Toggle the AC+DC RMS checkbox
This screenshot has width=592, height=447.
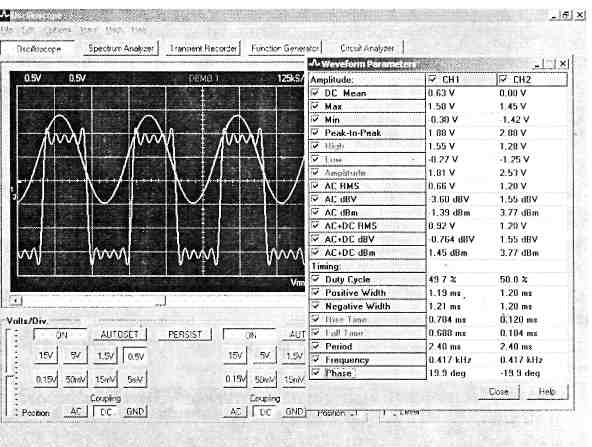tap(316, 226)
